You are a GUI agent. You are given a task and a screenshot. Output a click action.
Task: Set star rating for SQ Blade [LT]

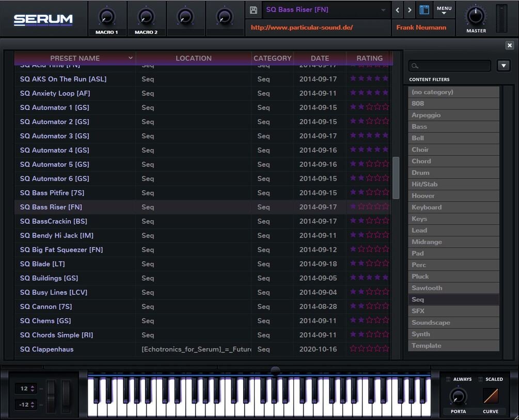pyautogui.click(x=369, y=264)
